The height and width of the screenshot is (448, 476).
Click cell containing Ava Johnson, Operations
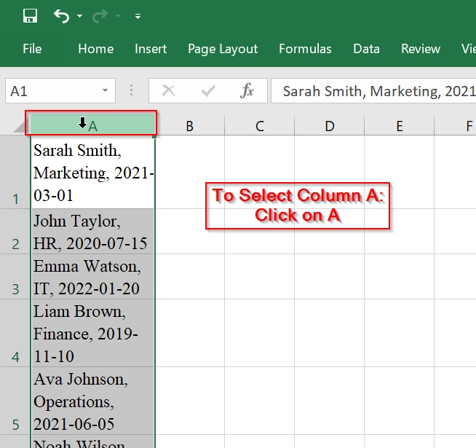[93, 401]
